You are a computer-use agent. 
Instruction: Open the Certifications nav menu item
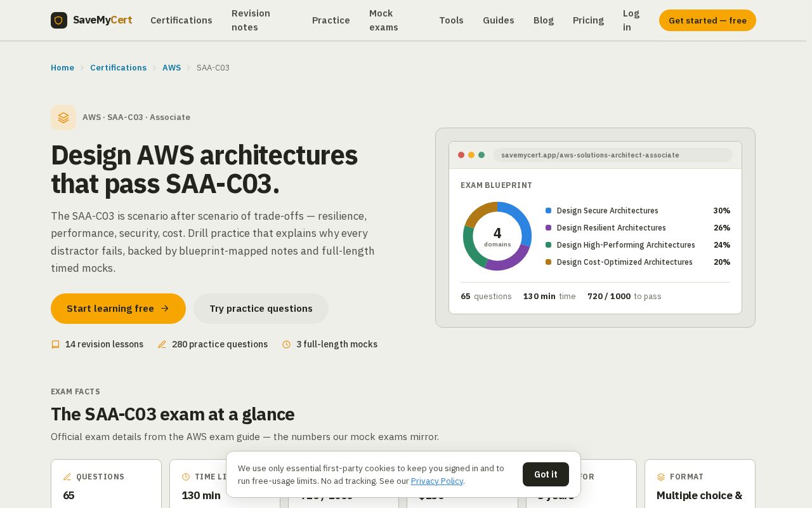181,20
